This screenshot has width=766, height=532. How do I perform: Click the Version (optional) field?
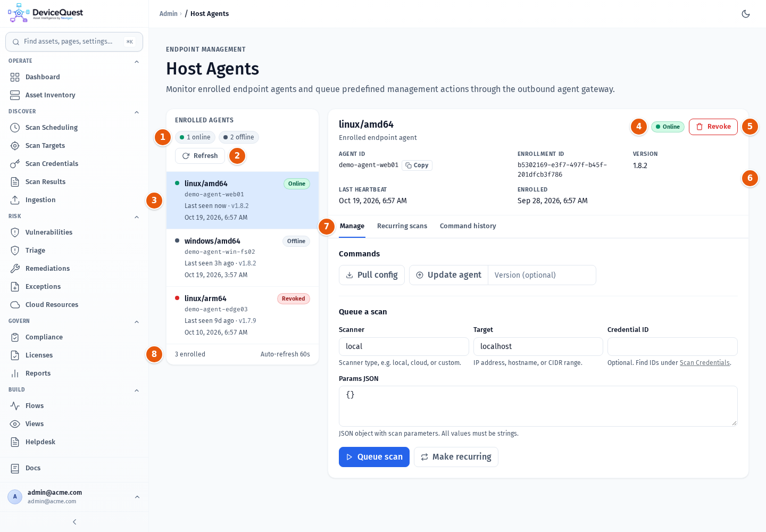click(x=542, y=275)
